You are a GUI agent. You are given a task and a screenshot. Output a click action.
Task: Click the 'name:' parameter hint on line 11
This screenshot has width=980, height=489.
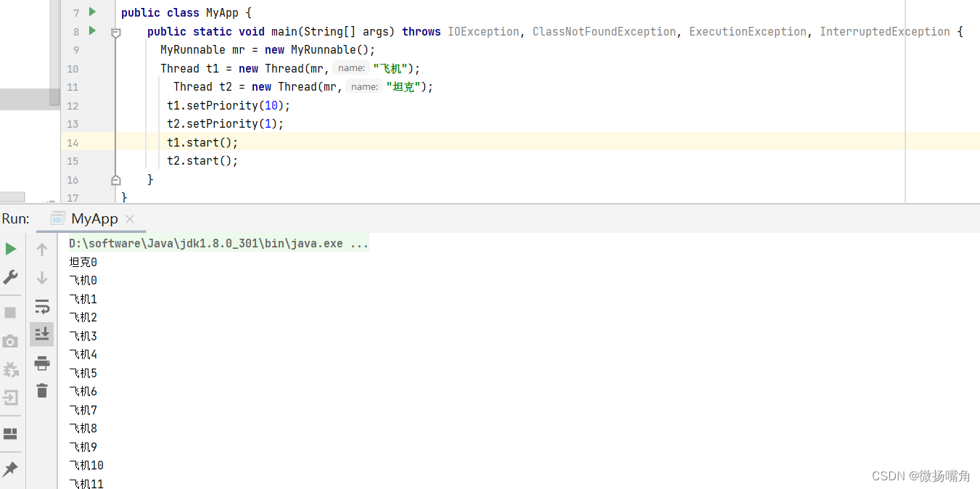365,87
